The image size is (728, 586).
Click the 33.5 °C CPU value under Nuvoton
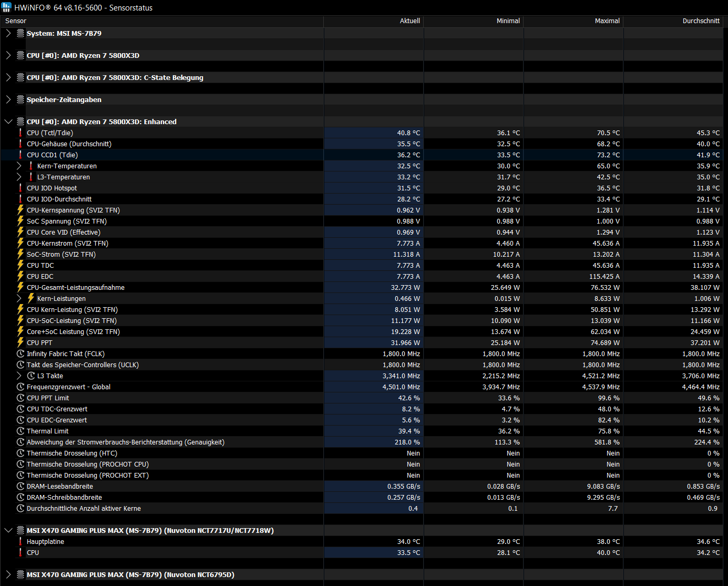coord(408,552)
